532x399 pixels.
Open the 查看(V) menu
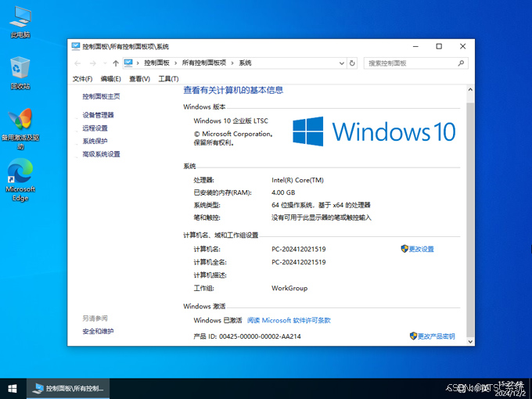[139, 79]
